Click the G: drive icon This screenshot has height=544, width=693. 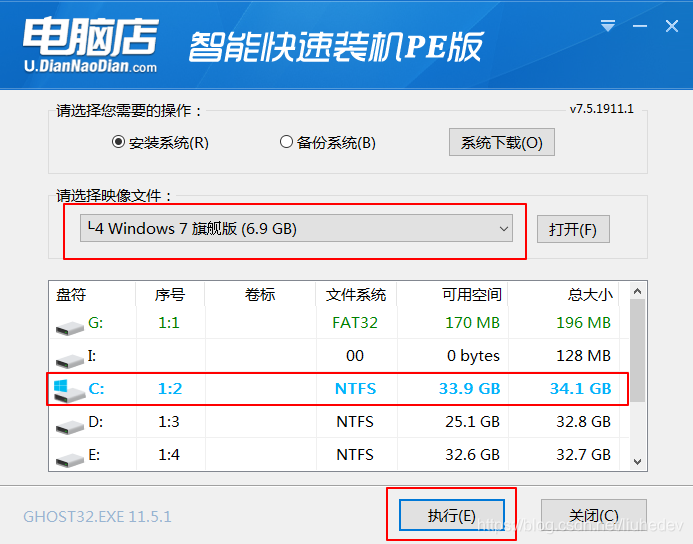(x=69, y=327)
